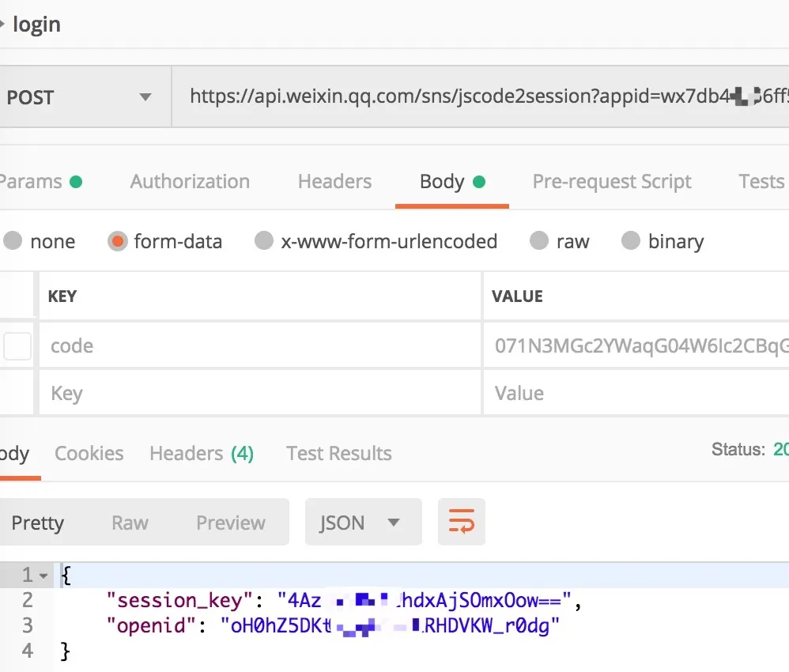
Task: Select the raw body option
Action: pos(539,241)
